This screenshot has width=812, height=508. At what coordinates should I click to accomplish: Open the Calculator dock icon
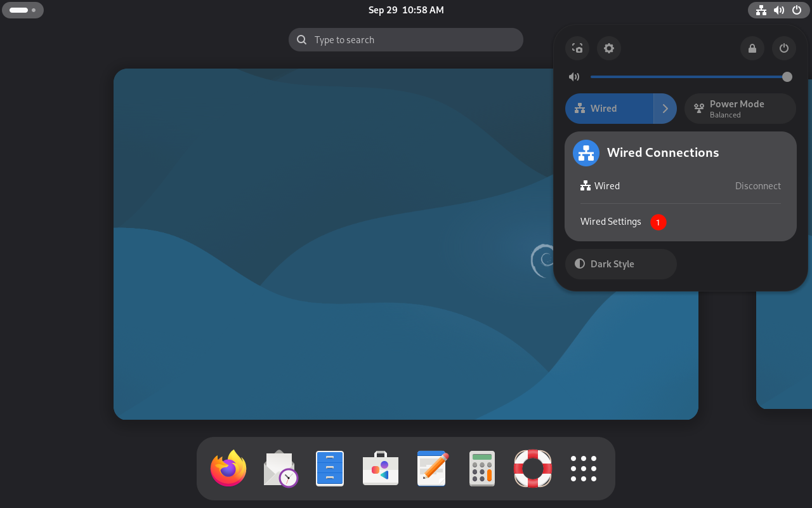coord(482,469)
